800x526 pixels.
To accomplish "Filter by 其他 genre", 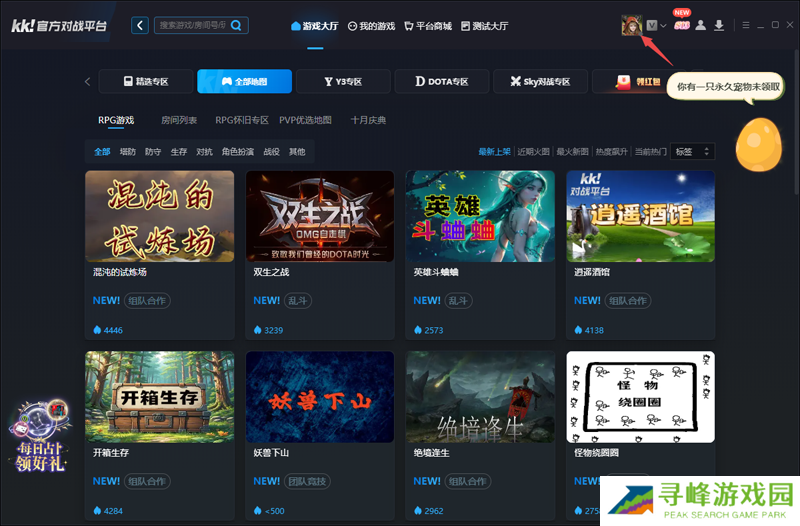I will click(x=297, y=152).
